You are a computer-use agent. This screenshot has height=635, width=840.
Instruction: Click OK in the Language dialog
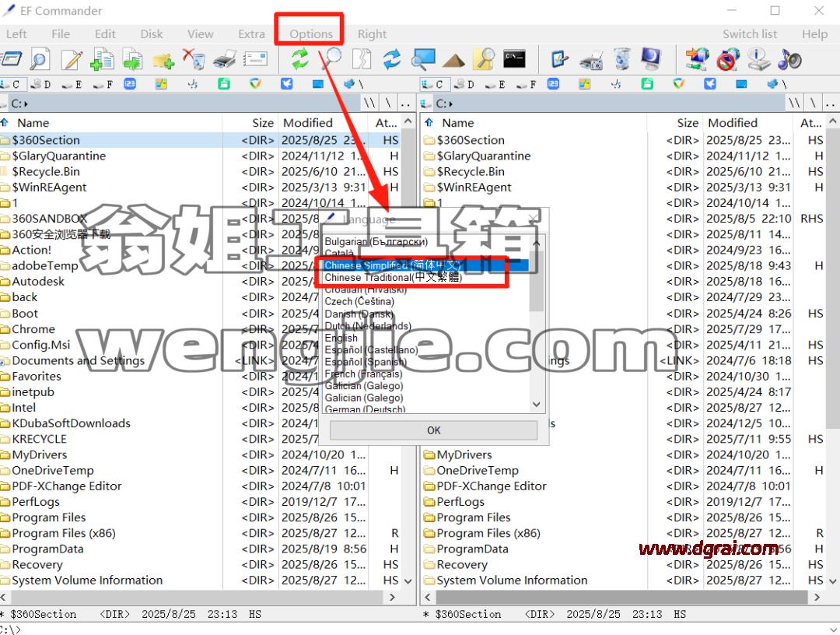pos(433,430)
